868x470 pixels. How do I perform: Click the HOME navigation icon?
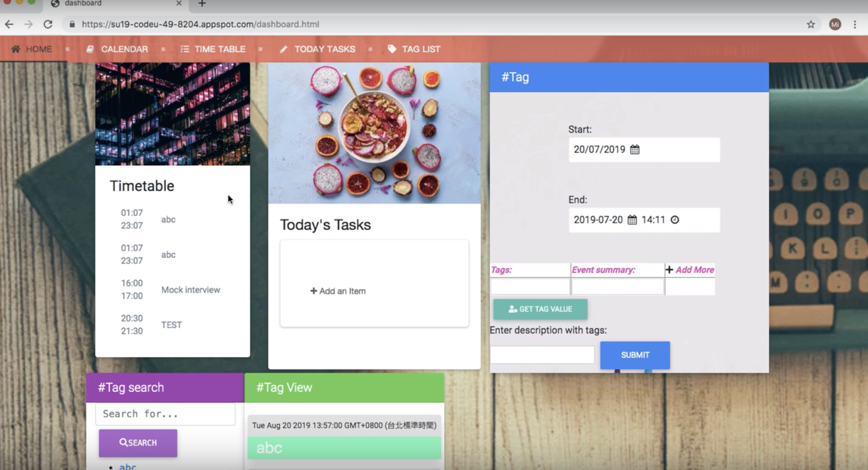[x=16, y=49]
